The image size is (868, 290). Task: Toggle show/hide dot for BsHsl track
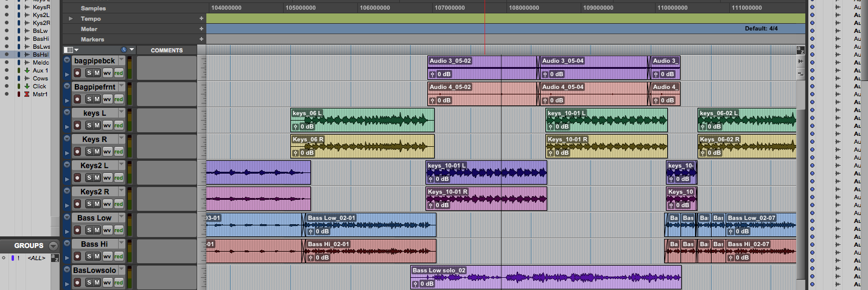point(6,54)
